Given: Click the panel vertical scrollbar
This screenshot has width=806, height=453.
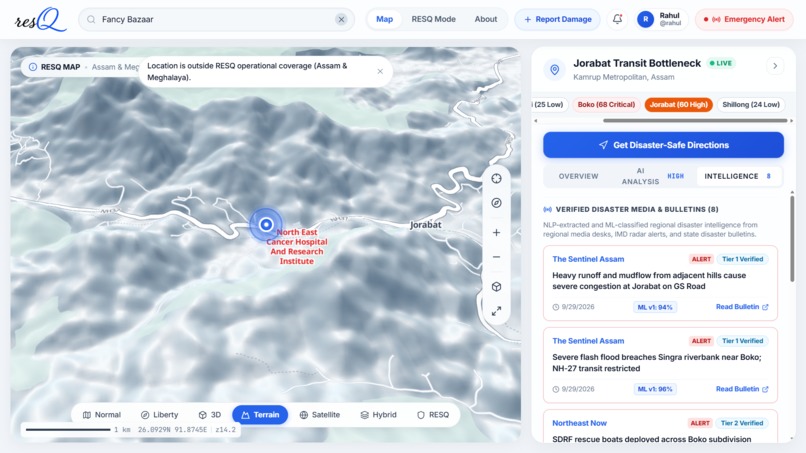Looking at the screenshot, I should [792, 238].
